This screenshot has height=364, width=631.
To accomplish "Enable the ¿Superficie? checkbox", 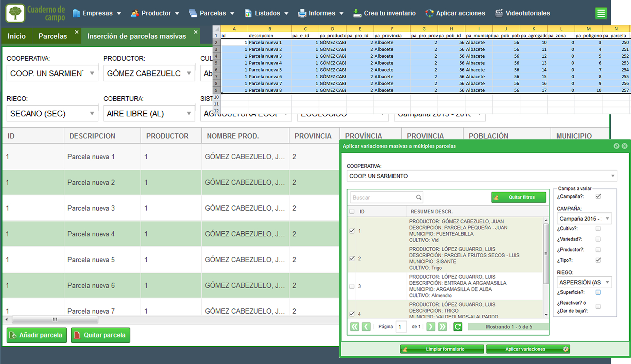I will point(598,292).
